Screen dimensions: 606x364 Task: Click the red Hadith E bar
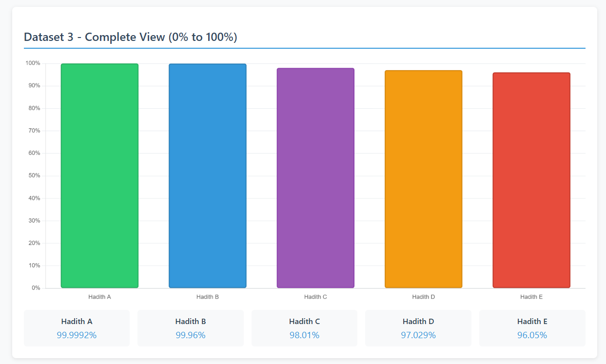[531, 180]
